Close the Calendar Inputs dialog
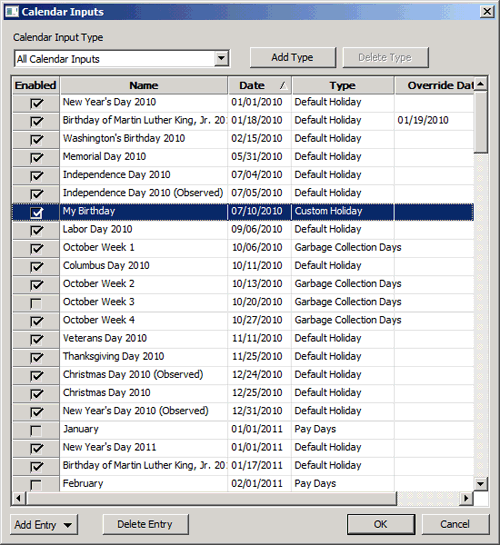Viewport: 500px width, 545px height. coord(487,11)
